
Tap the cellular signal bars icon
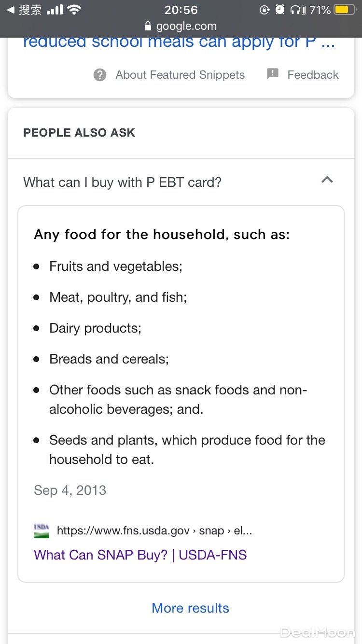(x=55, y=10)
